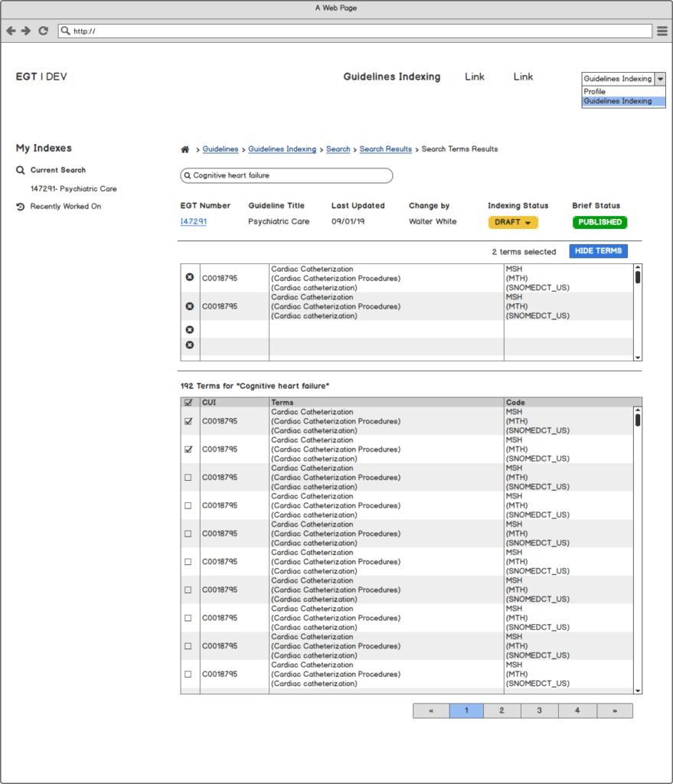
Task: Click the Current Search magnifier icon
Action: tap(21, 170)
